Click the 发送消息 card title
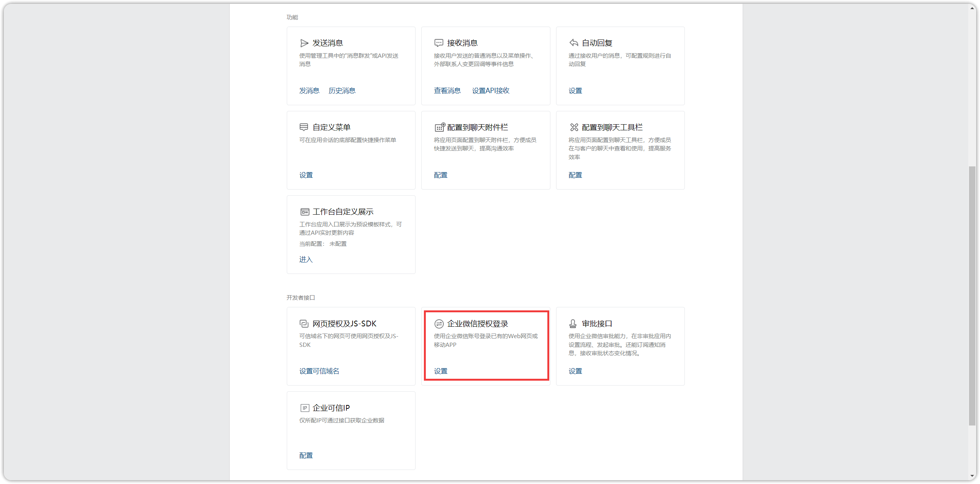This screenshot has width=980, height=484. pos(328,43)
